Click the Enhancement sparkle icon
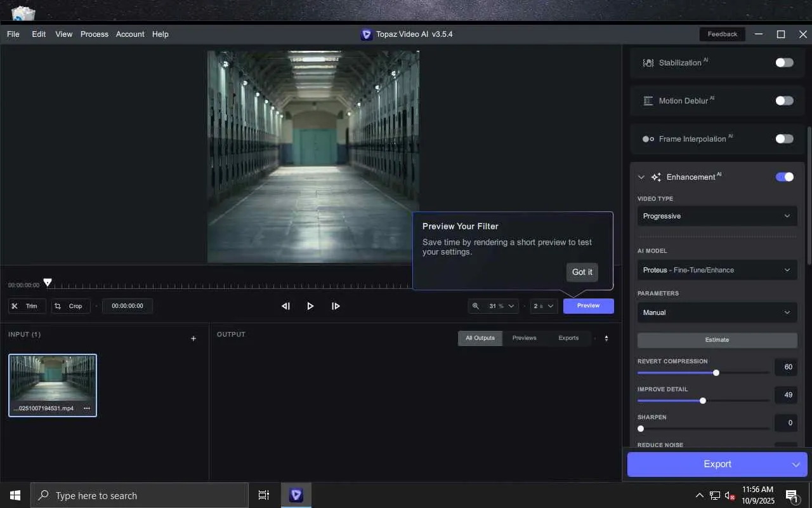The image size is (812, 508). coord(656,177)
